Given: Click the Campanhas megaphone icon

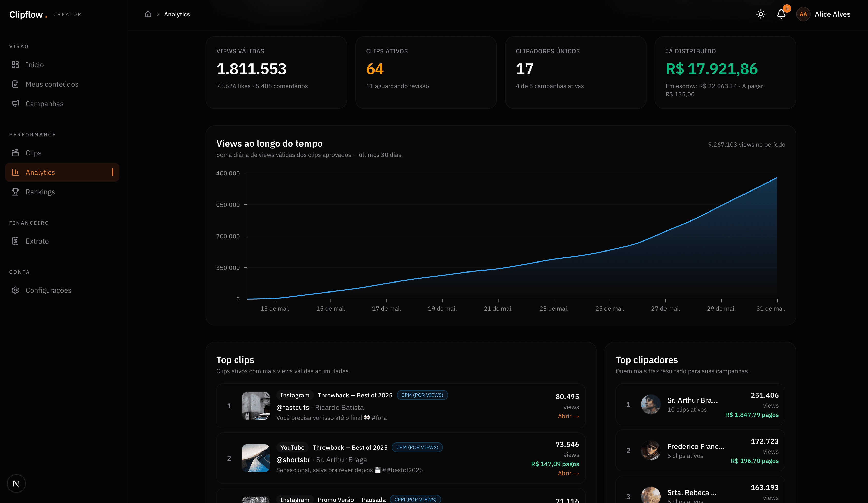Looking at the screenshot, I should (x=15, y=104).
